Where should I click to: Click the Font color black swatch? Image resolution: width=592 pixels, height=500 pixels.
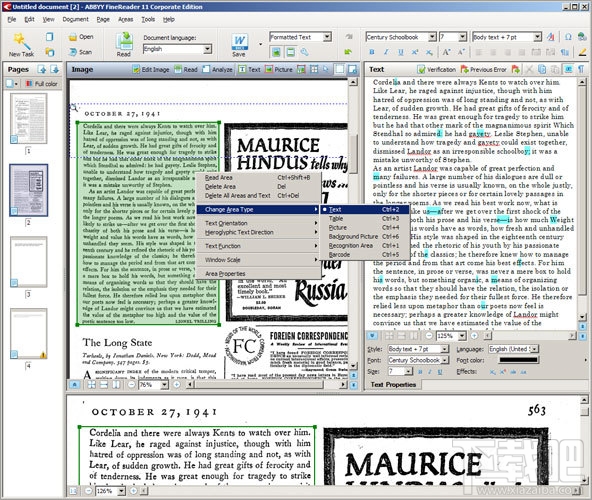(x=518, y=360)
